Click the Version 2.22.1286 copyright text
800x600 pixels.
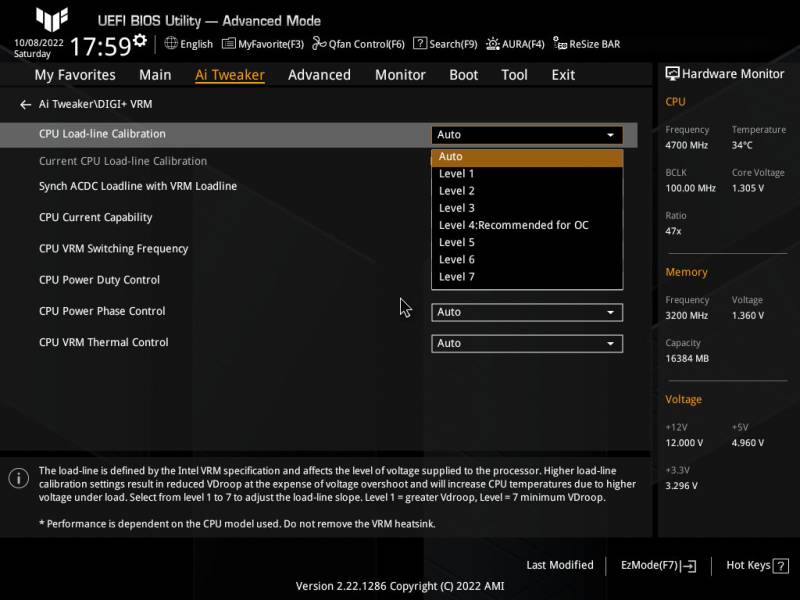pos(400,586)
